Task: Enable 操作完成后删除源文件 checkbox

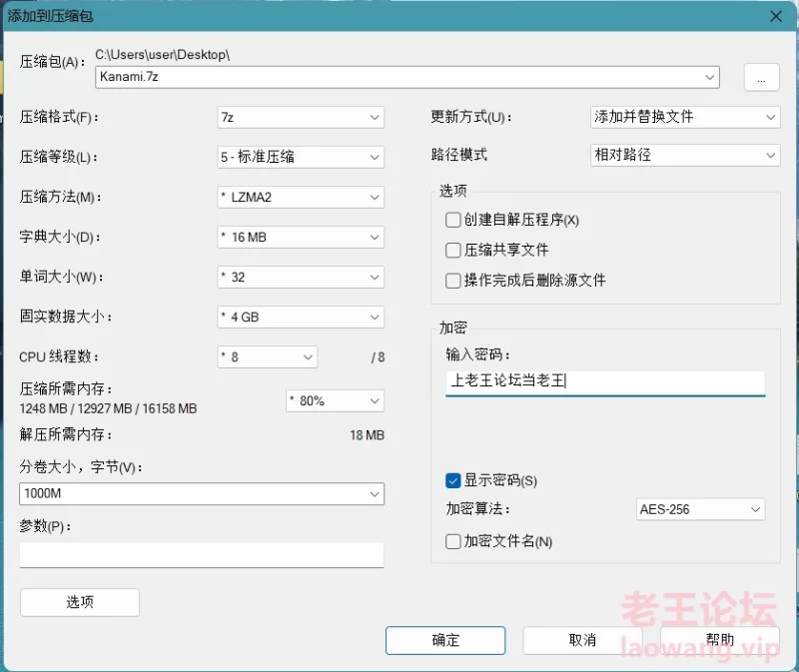Action: click(x=453, y=281)
